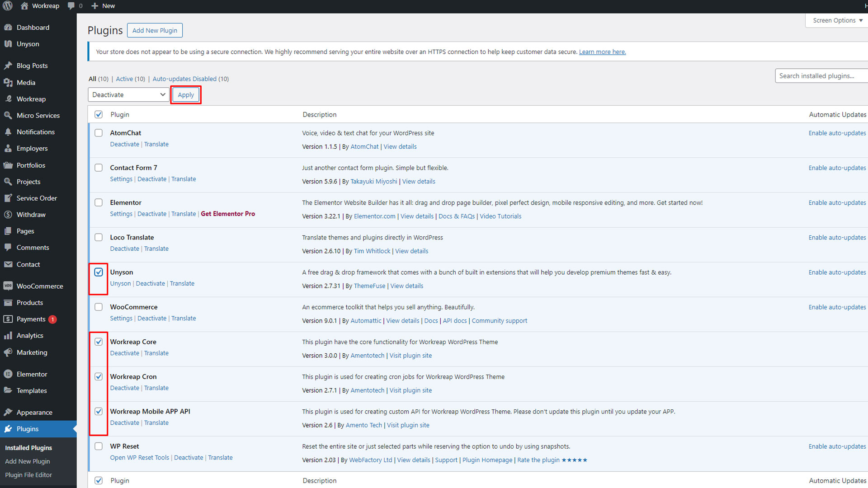The image size is (868, 488).
Task: Tick the WP Reset plugin checkbox
Action: pos(99,446)
